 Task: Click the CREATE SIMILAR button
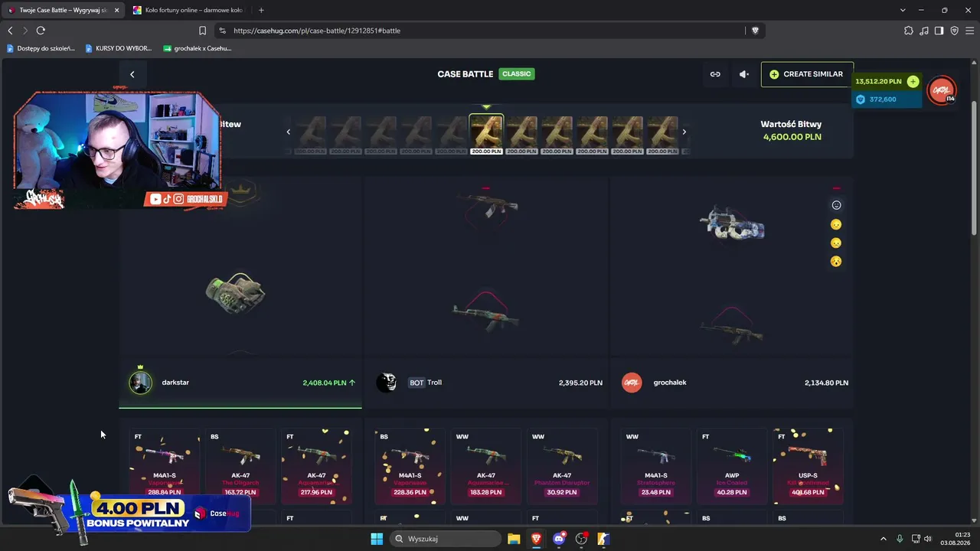807,74
